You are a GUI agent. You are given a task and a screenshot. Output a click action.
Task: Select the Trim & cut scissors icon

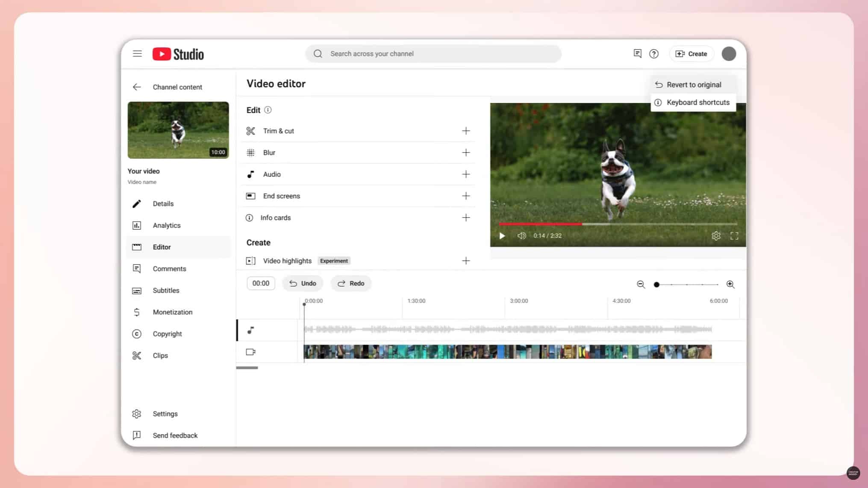pos(251,131)
